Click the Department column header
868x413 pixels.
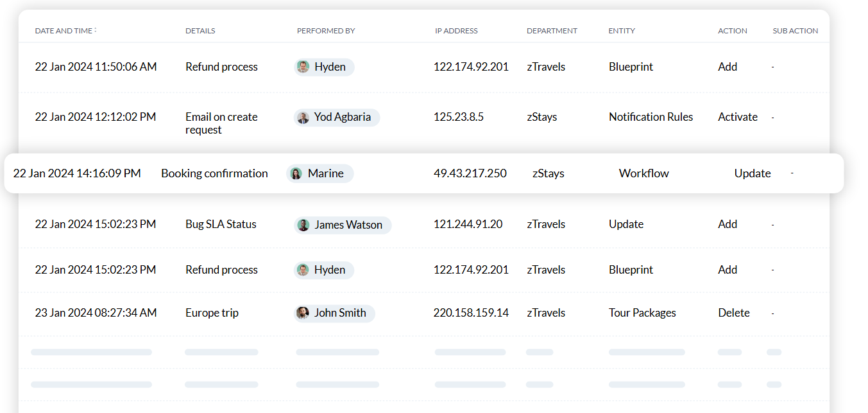[552, 31]
